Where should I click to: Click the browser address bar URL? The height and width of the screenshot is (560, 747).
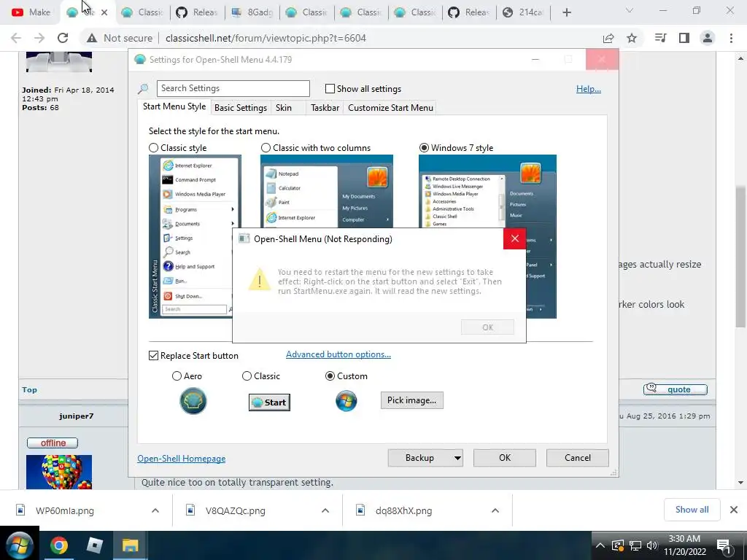266,38
